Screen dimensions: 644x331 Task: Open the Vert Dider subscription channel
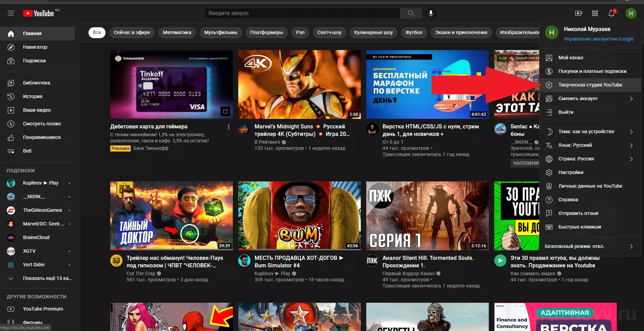pyautogui.click(x=37, y=265)
